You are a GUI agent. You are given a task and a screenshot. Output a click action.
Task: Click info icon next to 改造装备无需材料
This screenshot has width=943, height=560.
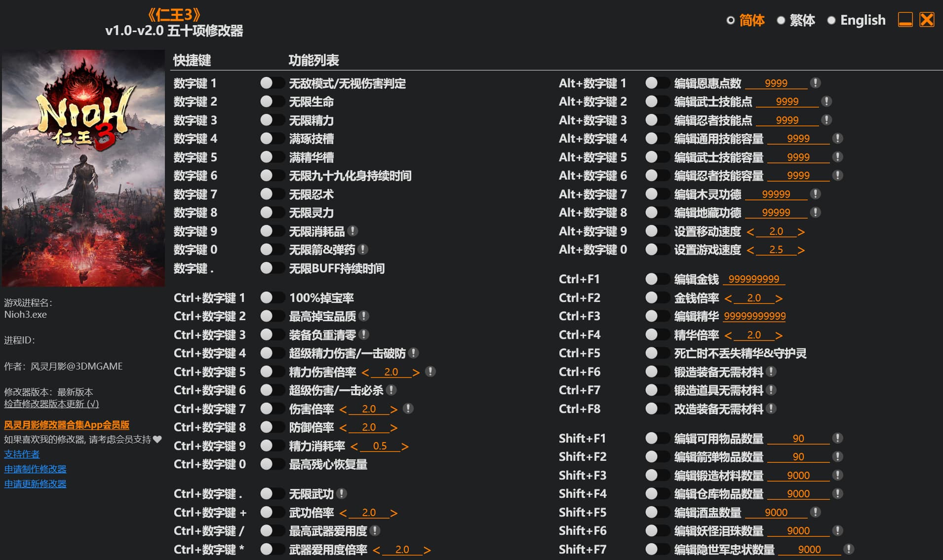pos(771,409)
